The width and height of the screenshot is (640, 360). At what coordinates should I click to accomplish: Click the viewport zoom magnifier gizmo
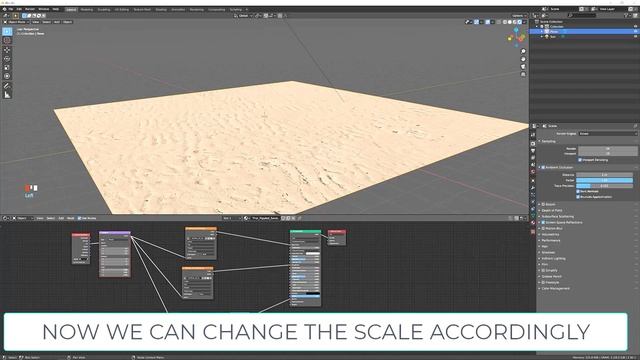pos(523,51)
